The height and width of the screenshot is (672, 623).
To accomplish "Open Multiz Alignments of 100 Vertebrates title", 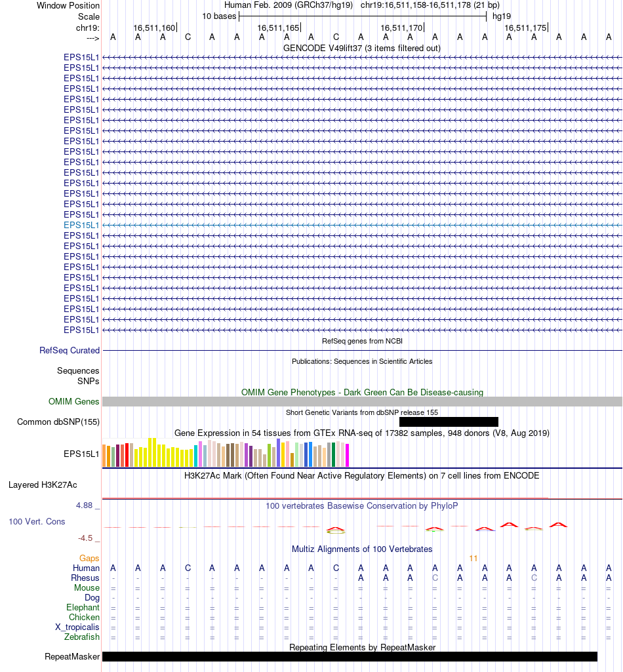I will click(362, 549).
